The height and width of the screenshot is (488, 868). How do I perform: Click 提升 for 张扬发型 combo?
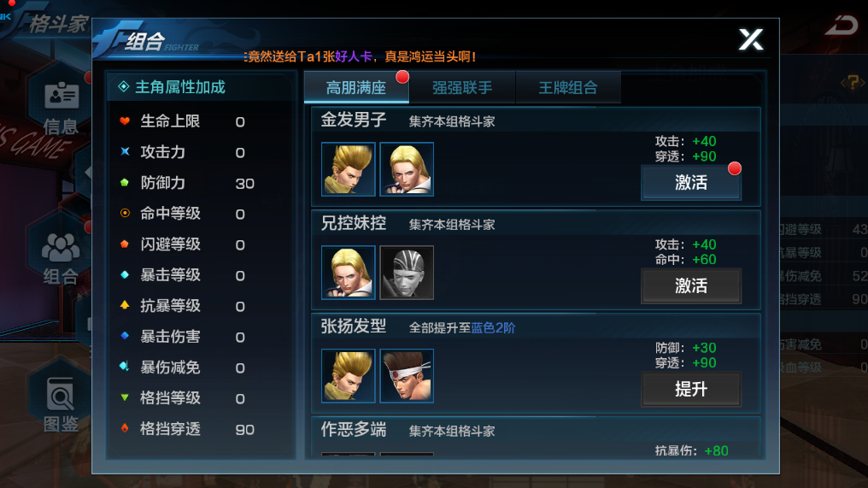[691, 390]
